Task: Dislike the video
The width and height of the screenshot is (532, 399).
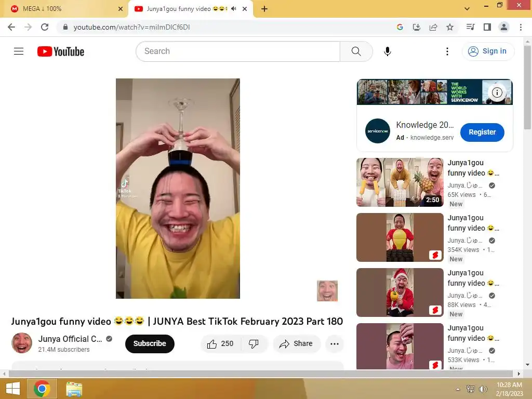Action: click(x=254, y=344)
